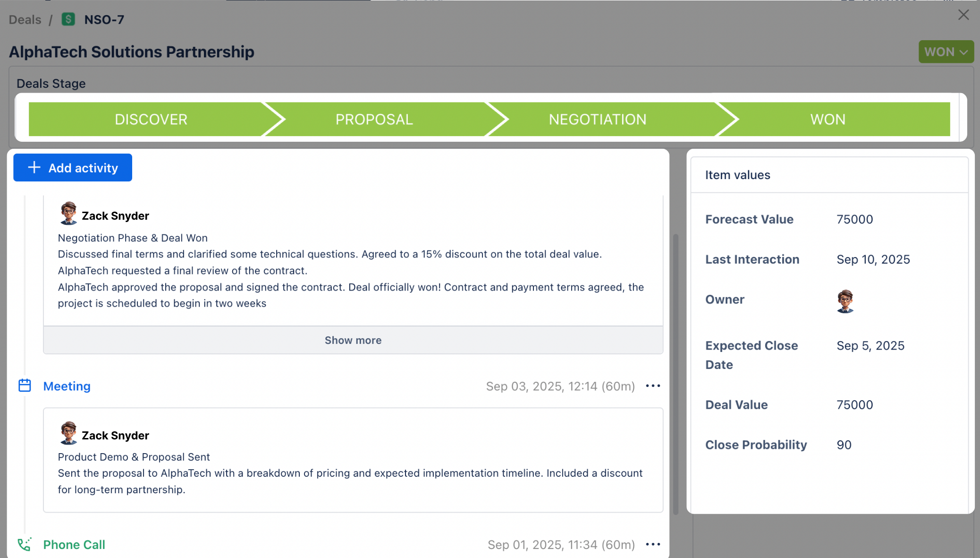980x558 pixels.
Task: Click the dollar deal icon beside NSO-7
Action: point(68,19)
